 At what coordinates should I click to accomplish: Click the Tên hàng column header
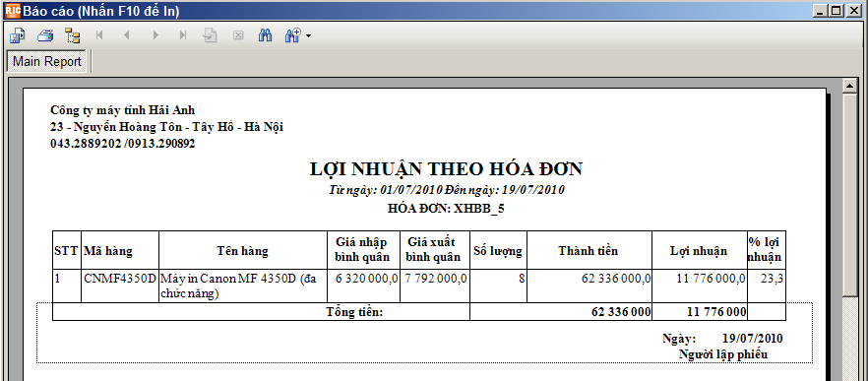[242, 251]
